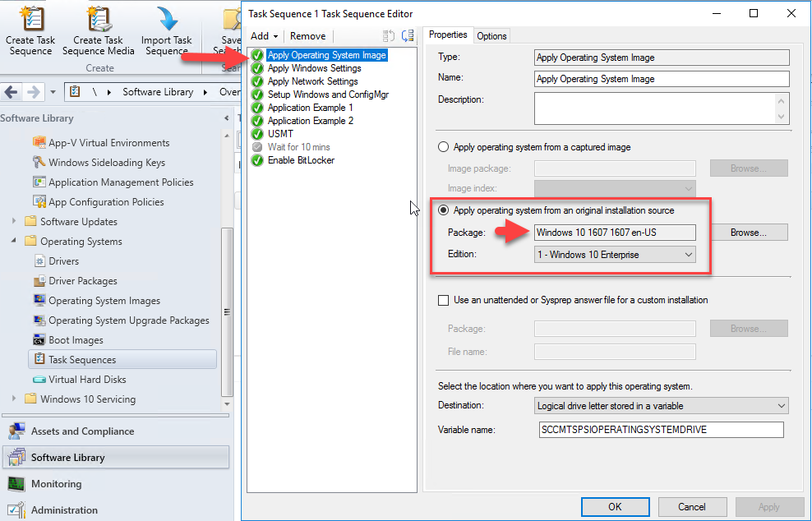Switch to the Options tab

click(x=491, y=35)
